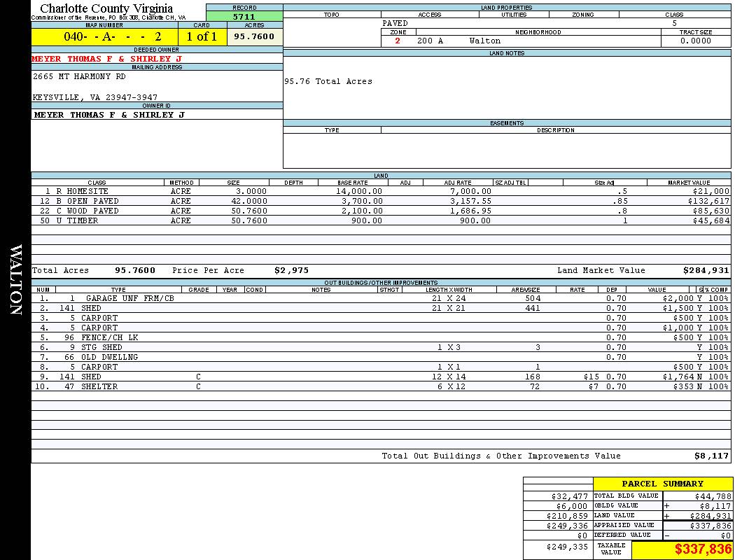Click the Land Market Value total $284,931
735x560 pixels.
(x=706, y=270)
